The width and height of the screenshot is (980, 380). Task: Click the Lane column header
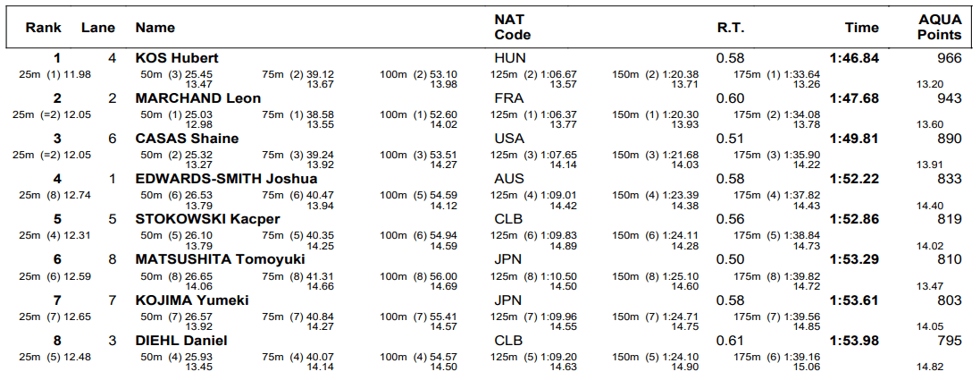tap(98, 28)
